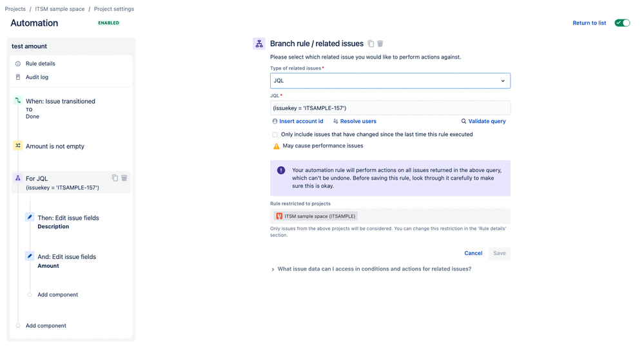Click pencil icon of Edit Description action
The width and height of the screenshot is (644, 362).
click(30, 217)
